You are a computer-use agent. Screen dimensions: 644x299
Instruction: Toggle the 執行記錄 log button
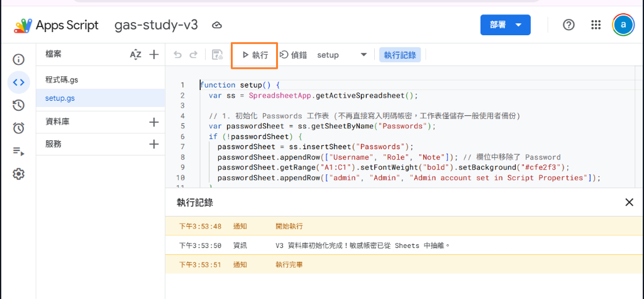[x=400, y=55]
